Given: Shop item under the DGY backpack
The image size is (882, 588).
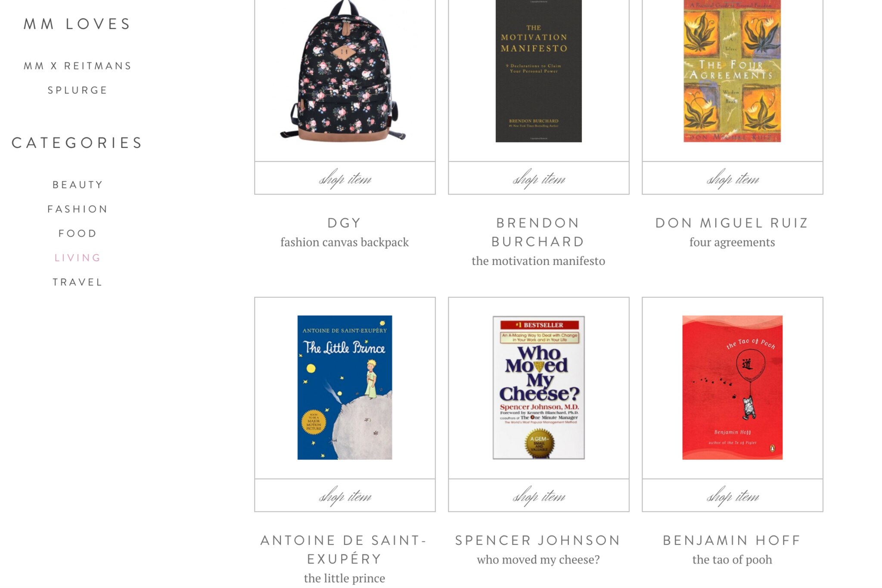Looking at the screenshot, I should tap(345, 178).
